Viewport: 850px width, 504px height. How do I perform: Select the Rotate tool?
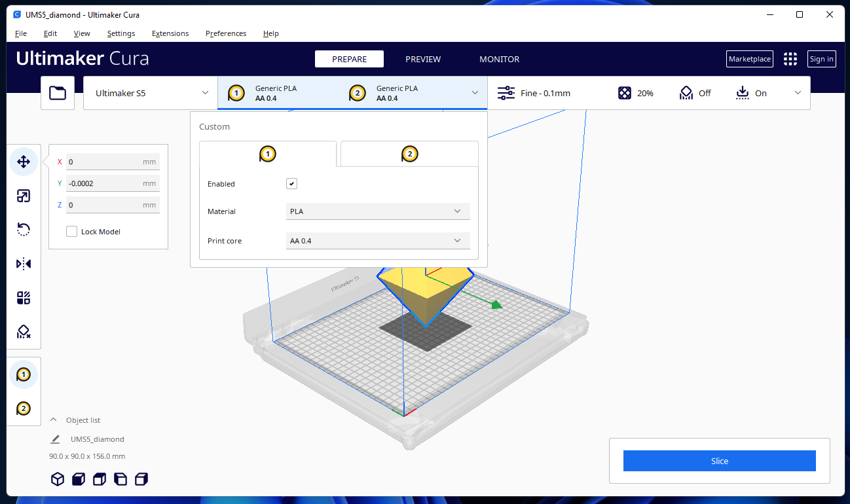24,230
